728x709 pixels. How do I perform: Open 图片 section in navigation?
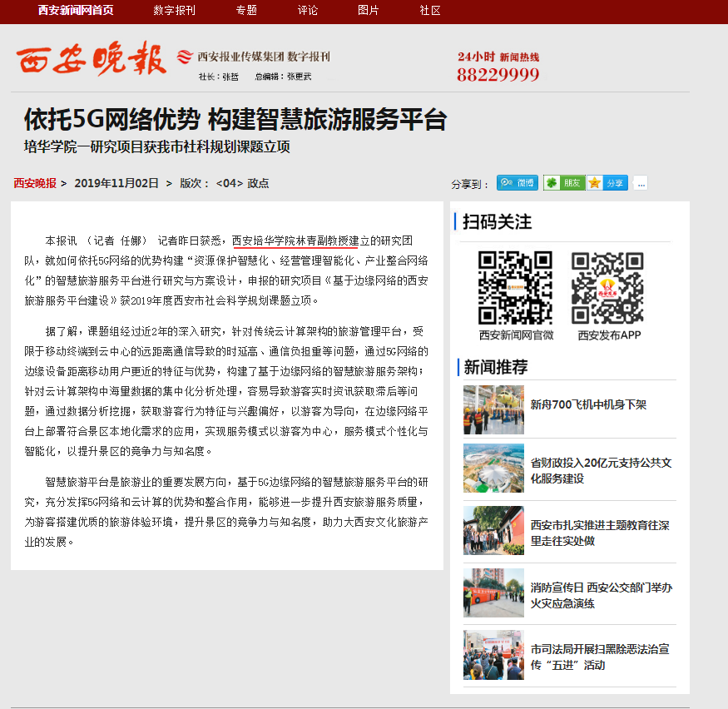pyautogui.click(x=369, y=11)
